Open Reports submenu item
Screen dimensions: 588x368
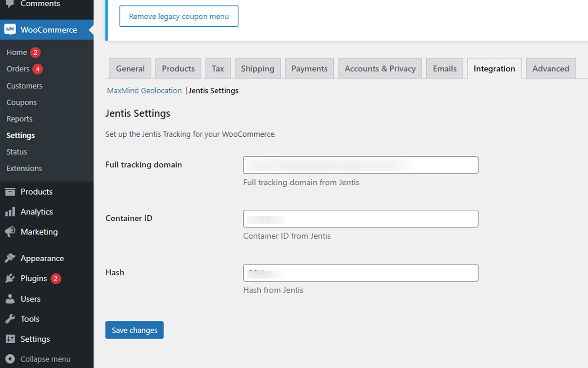(19, 119)
